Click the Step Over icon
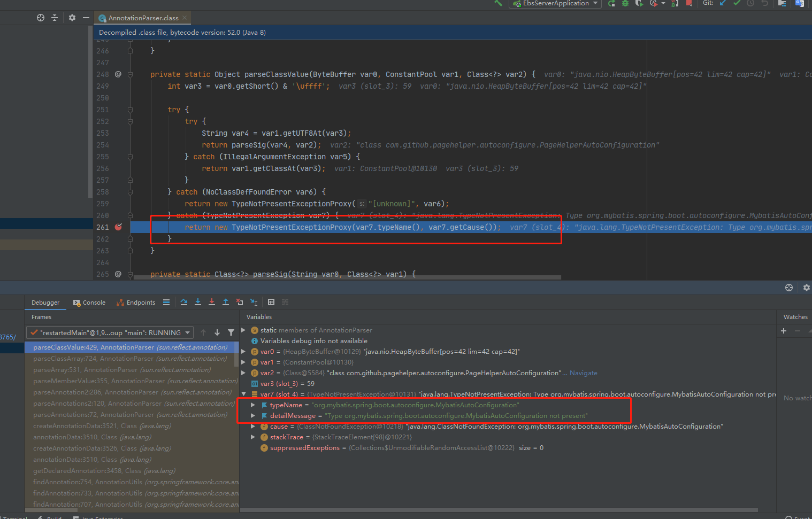The width and height of the screenshot is (812, 519). point(184,303)
